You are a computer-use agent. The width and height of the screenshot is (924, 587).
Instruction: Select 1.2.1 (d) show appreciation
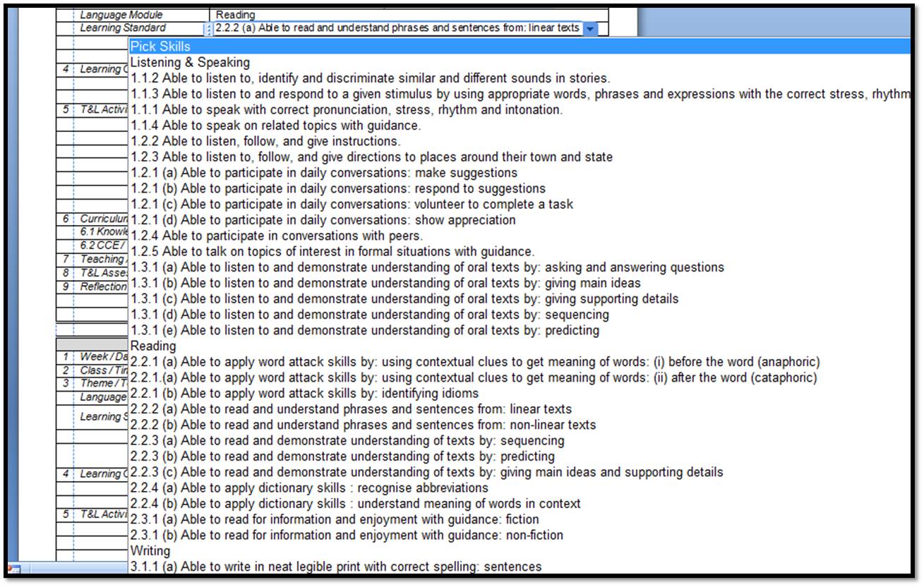pyautogui.click(x=323, y=219)
